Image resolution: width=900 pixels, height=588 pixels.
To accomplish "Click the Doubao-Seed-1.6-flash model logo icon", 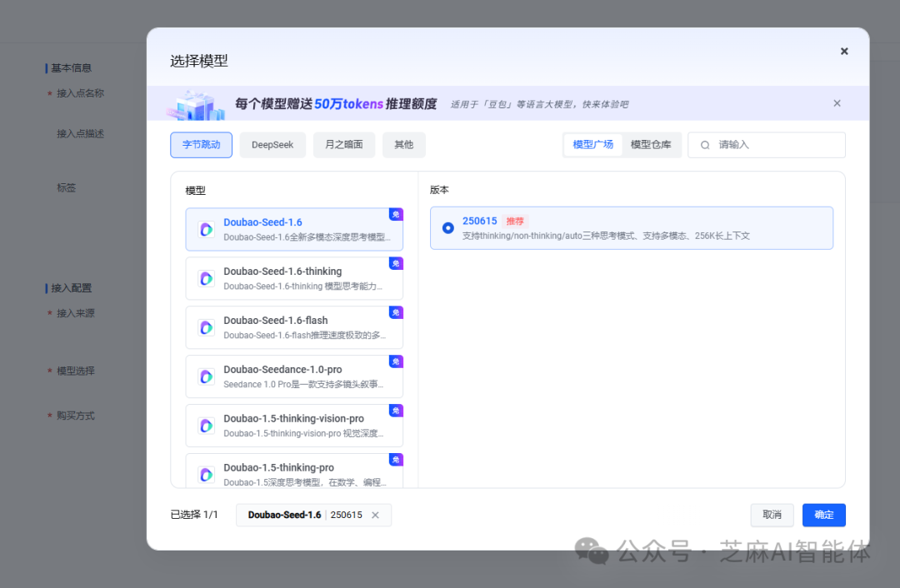I will tap(206, 327).
